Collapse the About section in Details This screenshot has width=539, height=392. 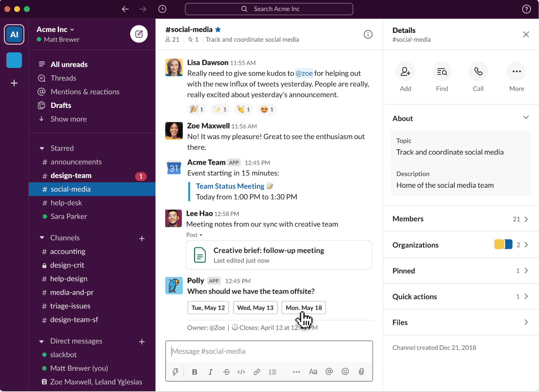click(x=526, y=117)
